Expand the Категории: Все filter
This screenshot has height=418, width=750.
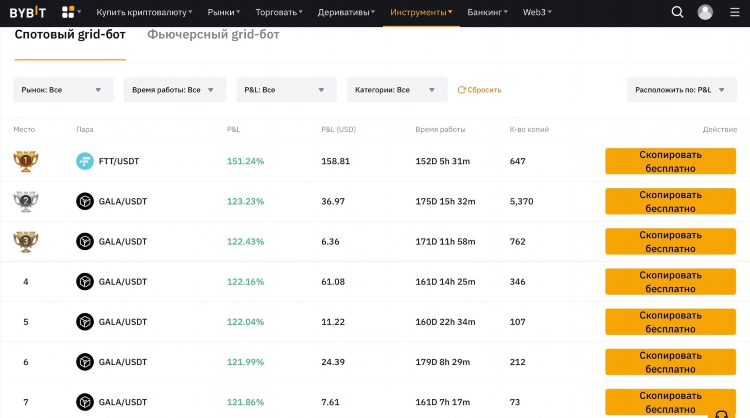coord(397,90)
